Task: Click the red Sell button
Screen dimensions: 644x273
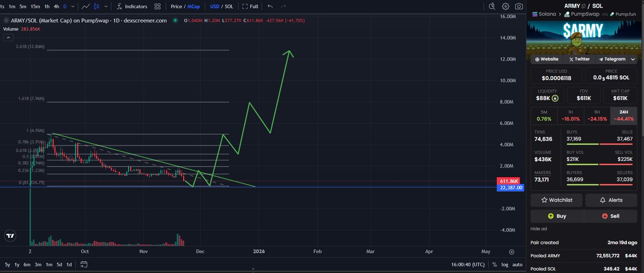Action: pos(610,216)
